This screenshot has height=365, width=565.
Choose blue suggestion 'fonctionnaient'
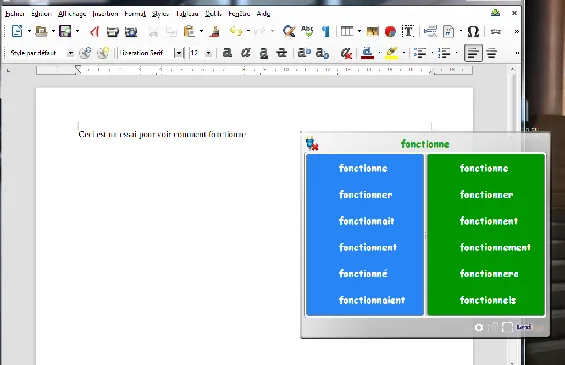[x=372, y=300]
